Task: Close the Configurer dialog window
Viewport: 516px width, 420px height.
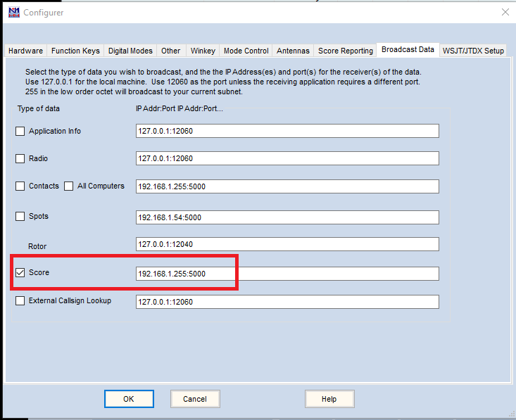Action: tap(505, 12)
